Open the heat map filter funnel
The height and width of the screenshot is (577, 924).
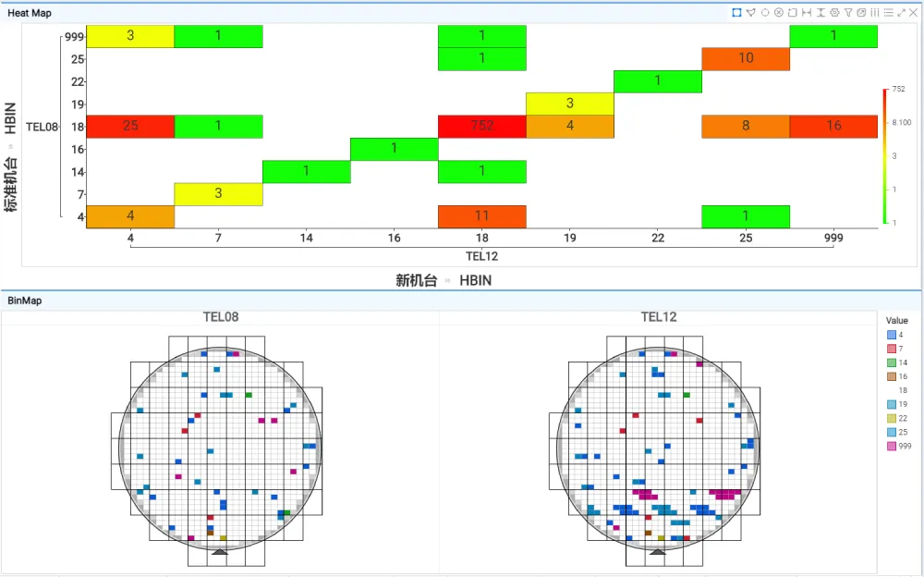[848, 12]
